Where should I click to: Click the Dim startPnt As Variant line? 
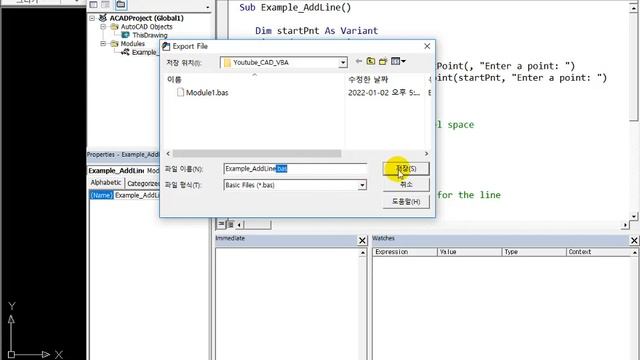(316, 31)
